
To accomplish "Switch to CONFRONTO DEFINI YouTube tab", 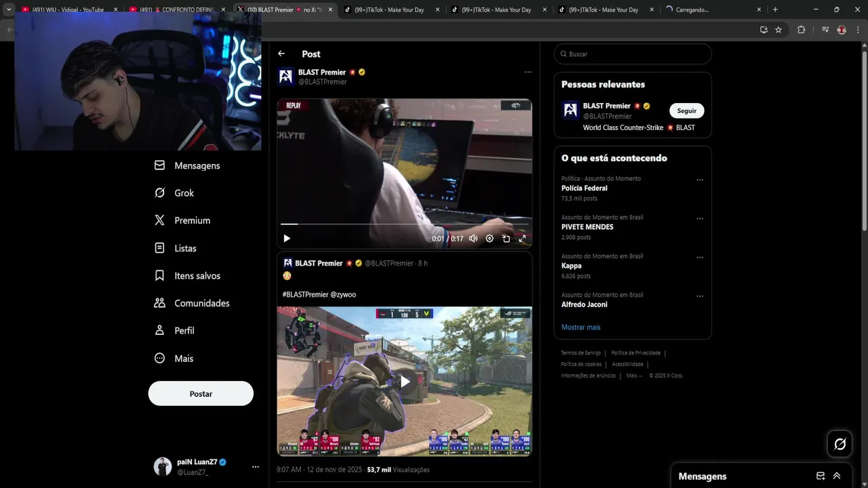I will point(178,9).
